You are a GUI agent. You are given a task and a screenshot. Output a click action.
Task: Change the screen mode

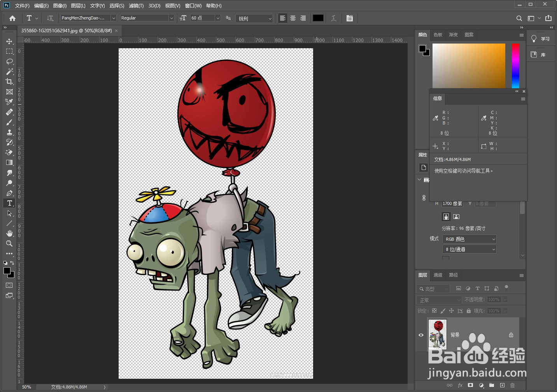tap(9, 296)
